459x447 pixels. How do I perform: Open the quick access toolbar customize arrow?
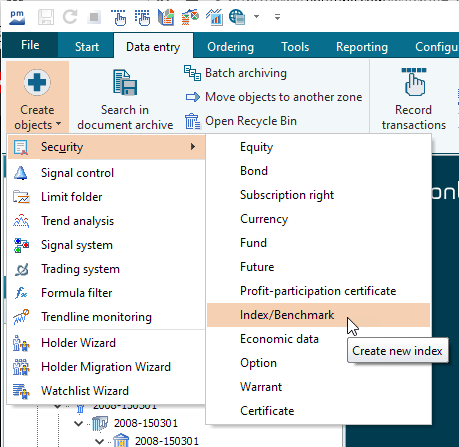(x=277, y=17)
